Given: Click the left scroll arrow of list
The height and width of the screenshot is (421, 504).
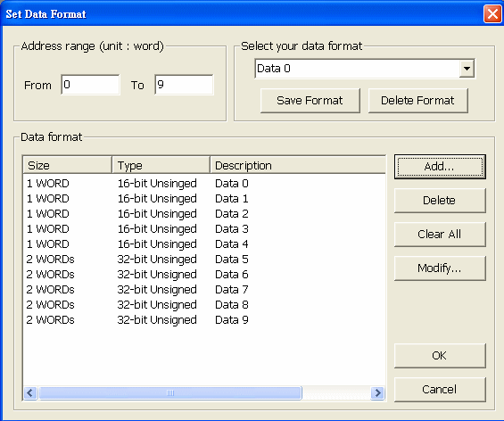Looking at the screenshot, I should click(30, 392).
